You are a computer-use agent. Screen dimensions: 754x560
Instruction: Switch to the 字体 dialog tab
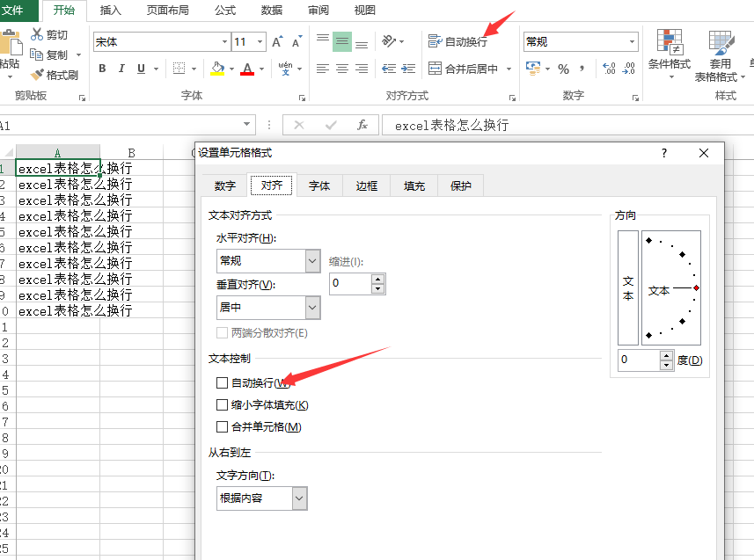pos(319,186)
